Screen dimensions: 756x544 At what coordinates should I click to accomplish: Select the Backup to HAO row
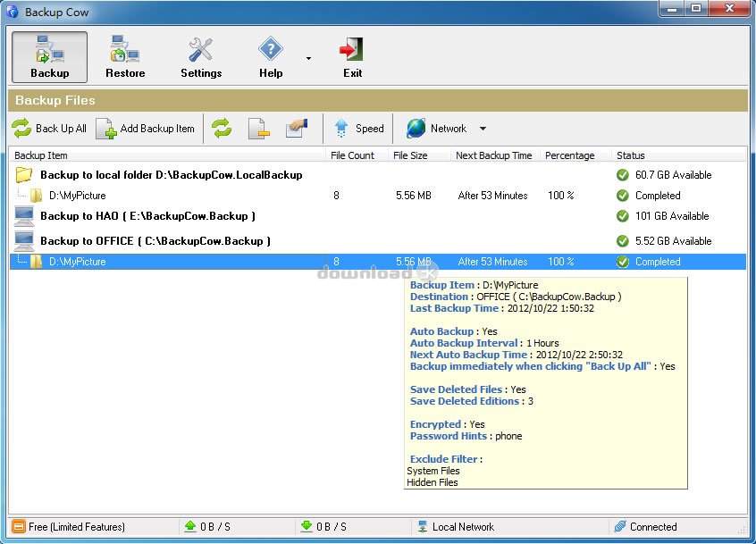[378, 216]
